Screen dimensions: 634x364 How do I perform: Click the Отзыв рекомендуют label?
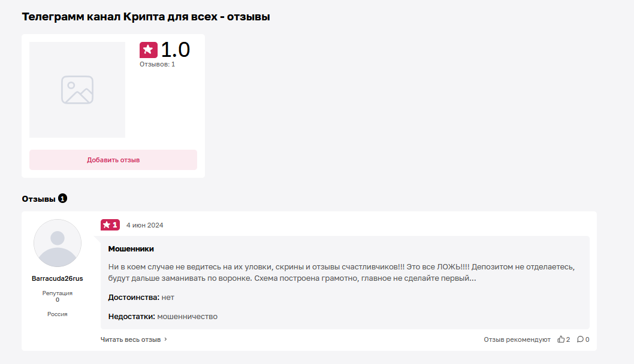click(517, 340)
